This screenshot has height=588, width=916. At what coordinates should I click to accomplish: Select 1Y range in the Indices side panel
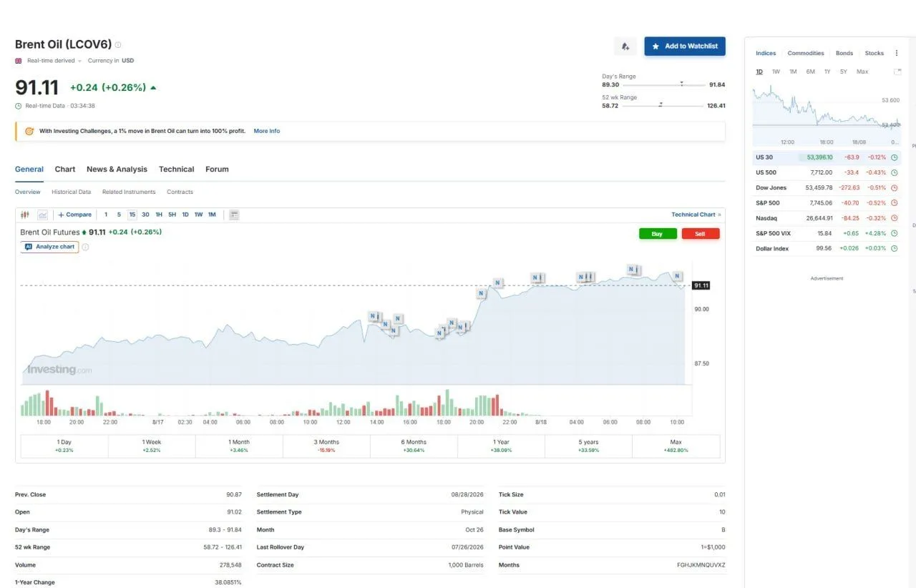[x=827, y=72]
